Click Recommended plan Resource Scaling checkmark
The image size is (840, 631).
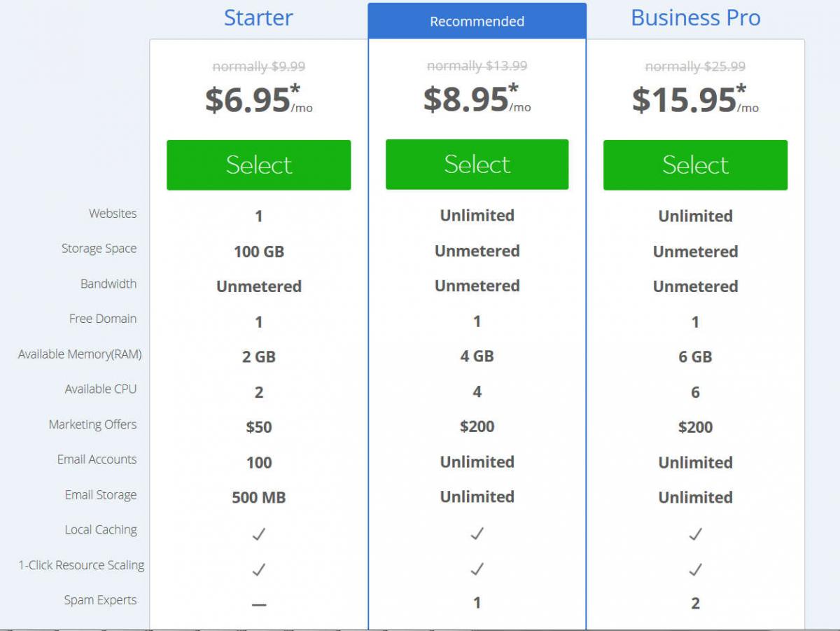tap(477, 569)
